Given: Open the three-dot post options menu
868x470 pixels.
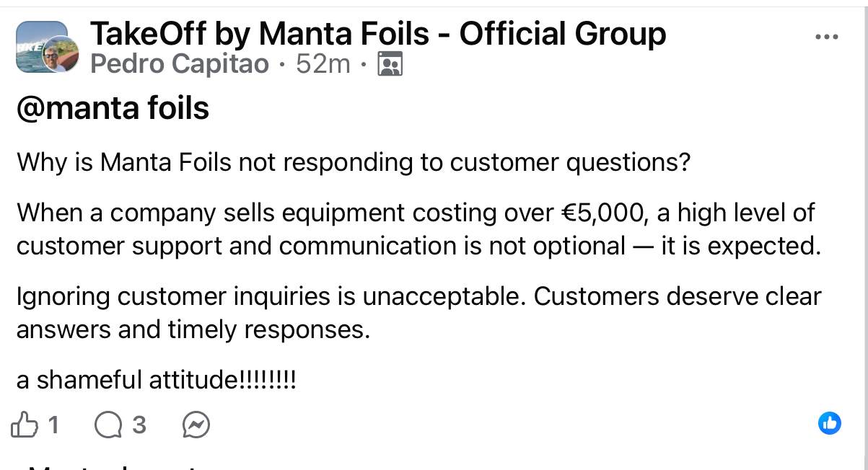Looking at the screenshot, I should (x=826, y=37).
